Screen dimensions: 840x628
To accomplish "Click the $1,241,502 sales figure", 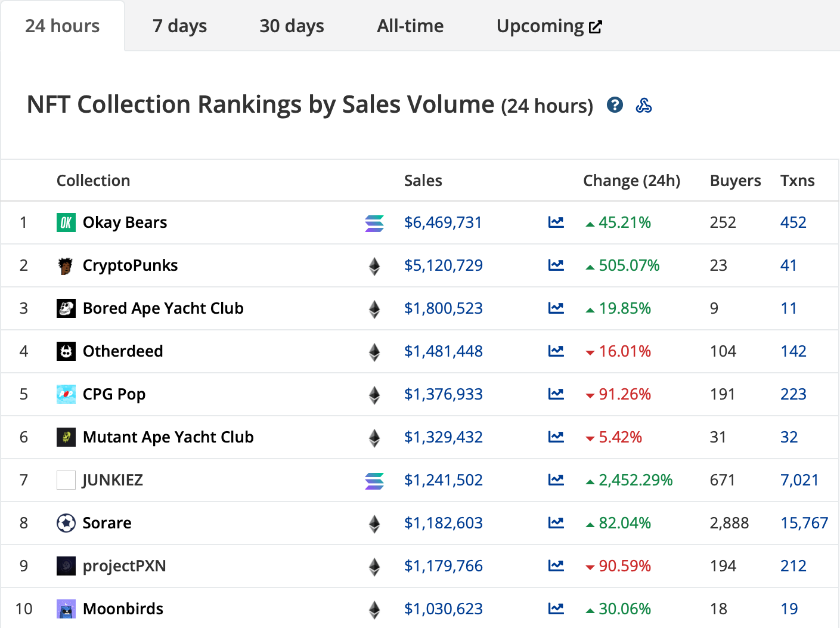I will click(444, 480).
